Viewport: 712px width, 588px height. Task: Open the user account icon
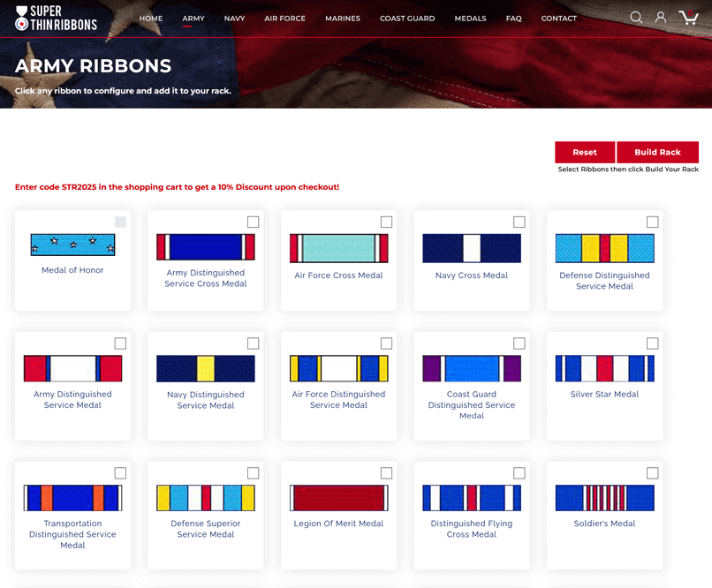pos(661,18)
